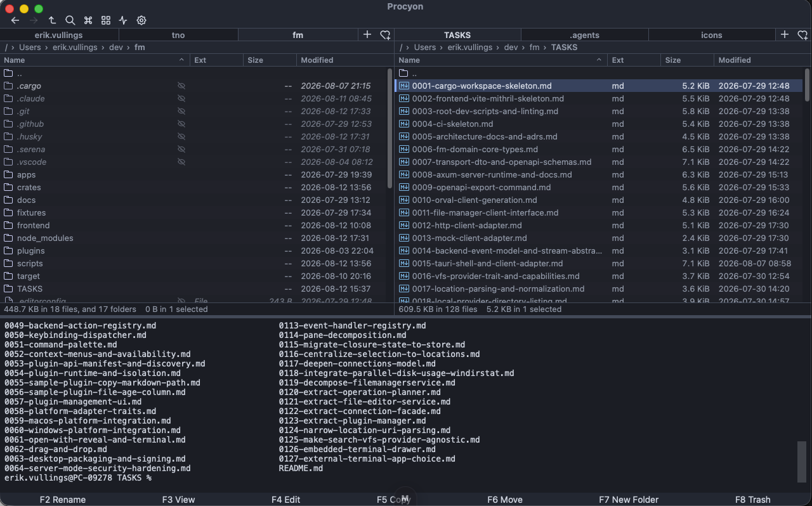812x506 pixels.
Task: Click the .cargo folder icon
Action: (8, 86)
